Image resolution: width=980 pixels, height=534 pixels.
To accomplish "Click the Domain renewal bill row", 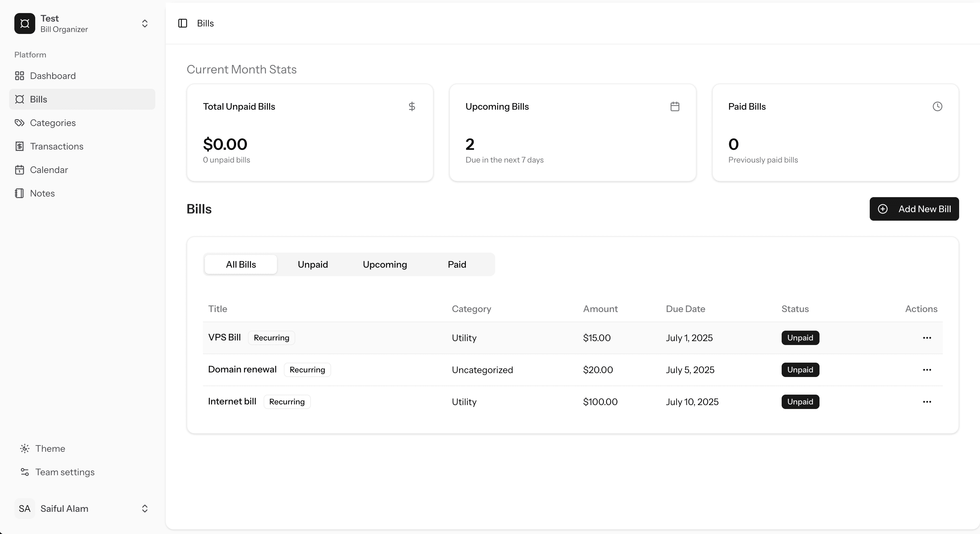I will [573, 370].
